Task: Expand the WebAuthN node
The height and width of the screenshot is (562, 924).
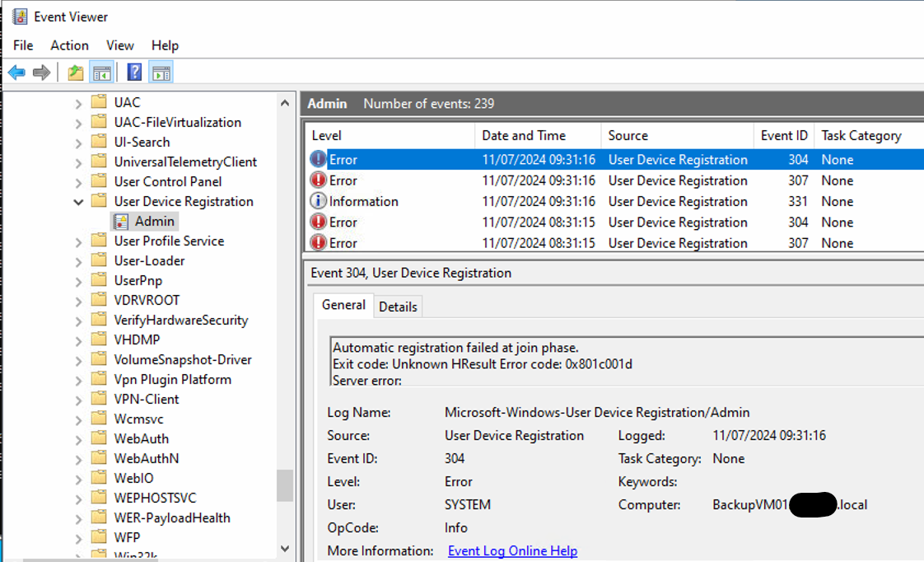Action: 78,459
